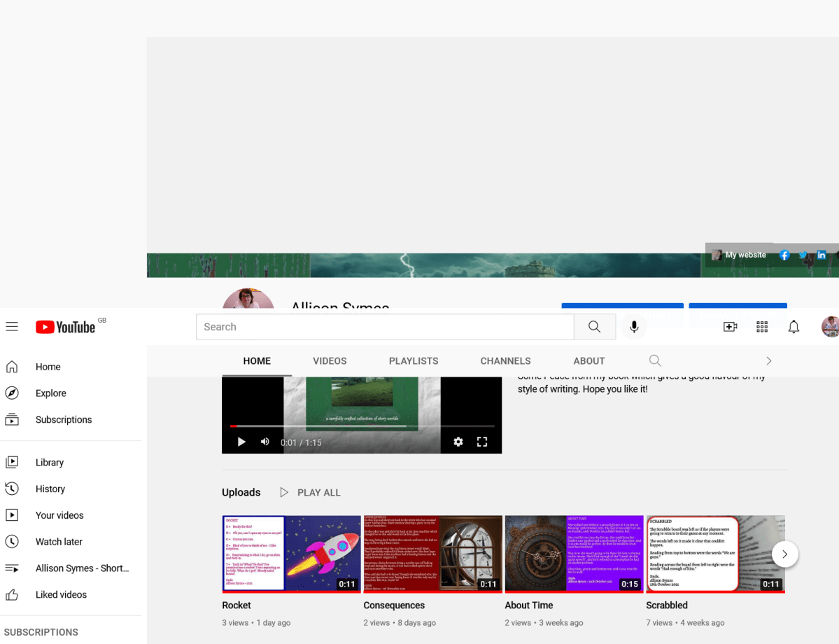
Task: Toggle fullscreen on the video player
Action: click(482, 442)
